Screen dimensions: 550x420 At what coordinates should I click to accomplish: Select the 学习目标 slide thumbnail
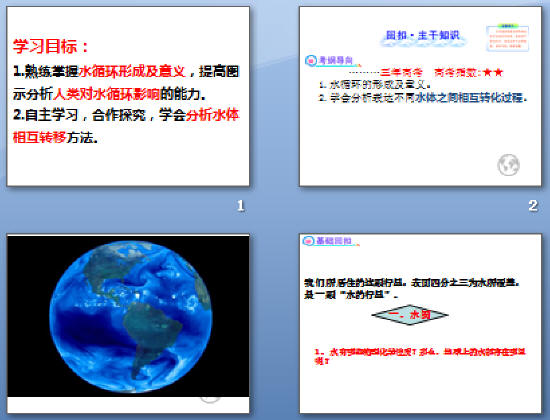(128, 96)
